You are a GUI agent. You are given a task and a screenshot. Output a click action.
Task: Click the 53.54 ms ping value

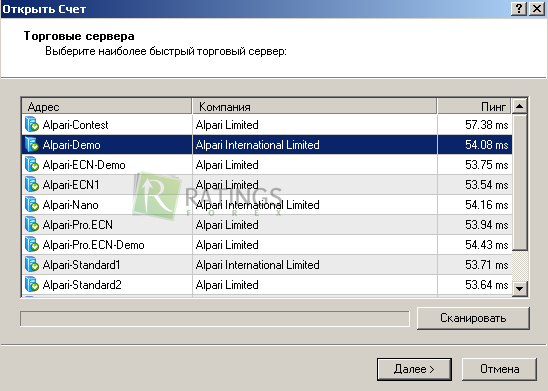pos(486,184)
